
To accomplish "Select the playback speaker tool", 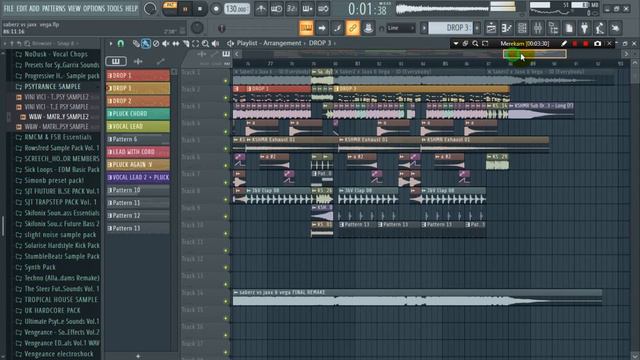I will coord(216,43).
